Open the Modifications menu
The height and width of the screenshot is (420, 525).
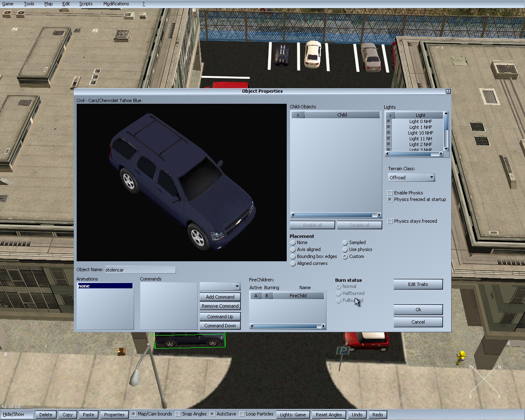coord(116,4)
